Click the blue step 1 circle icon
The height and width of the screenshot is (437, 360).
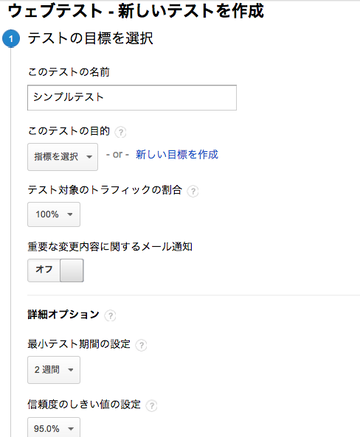point(11,39)
